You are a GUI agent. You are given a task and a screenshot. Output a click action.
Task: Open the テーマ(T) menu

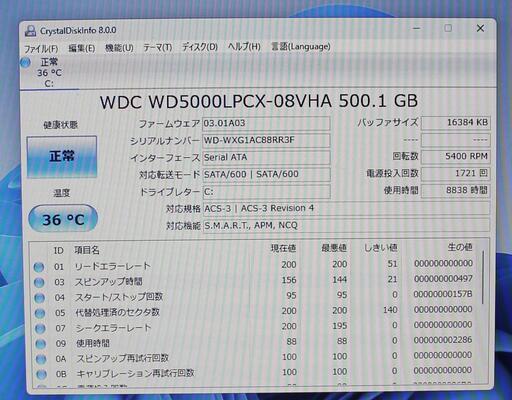pos(158,48)
